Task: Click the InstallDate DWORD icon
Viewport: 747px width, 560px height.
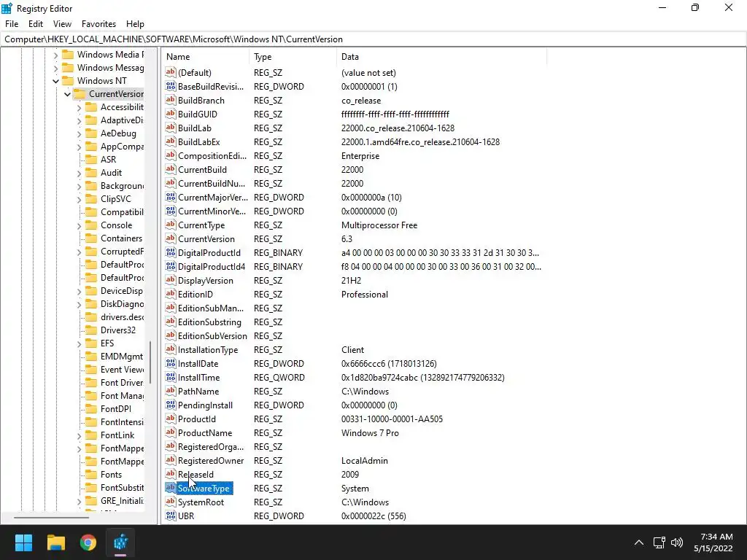Action: click(x=171, y=363)
